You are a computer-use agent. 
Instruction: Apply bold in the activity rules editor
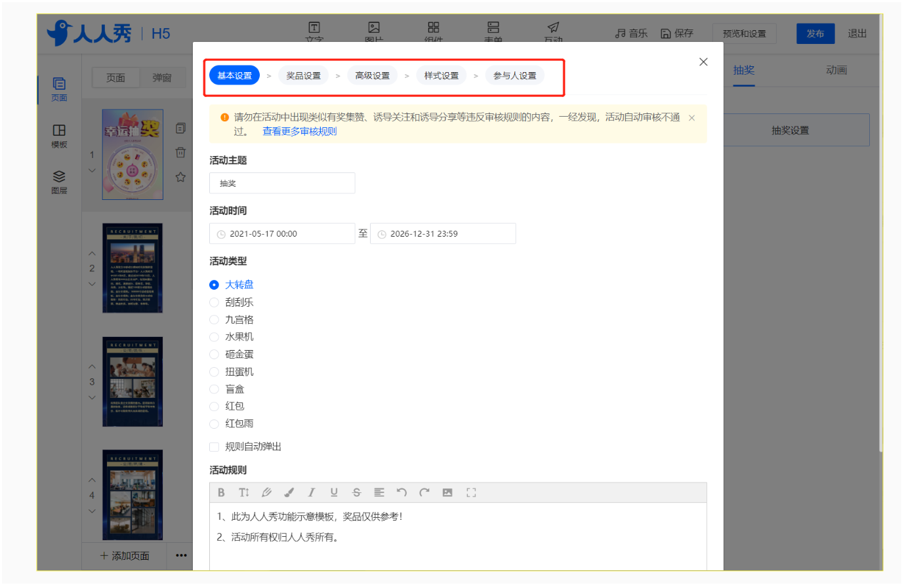pyautogui.click(x=221, y=492)
